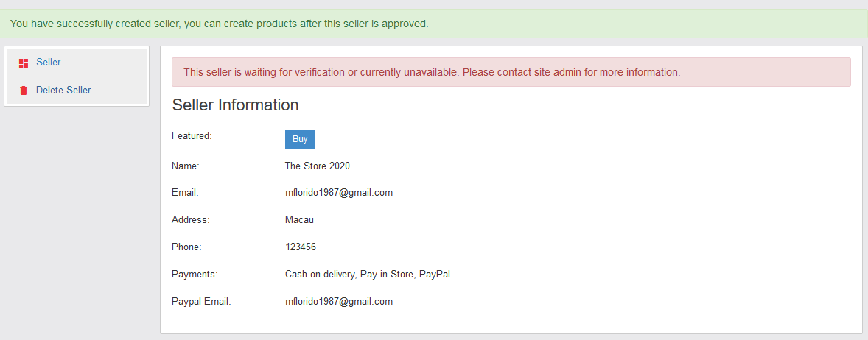
Task: Click the Seller dashboard icon in sidebar
Action: pyautogui.click(x=24, y=63)
